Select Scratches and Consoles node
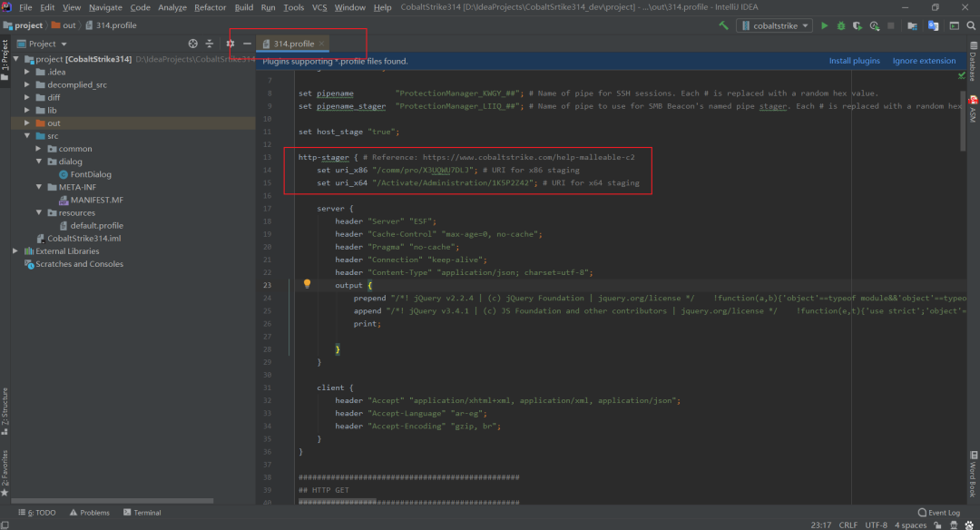The width and height of the screenshot is (980, 530). click(73, 264)
